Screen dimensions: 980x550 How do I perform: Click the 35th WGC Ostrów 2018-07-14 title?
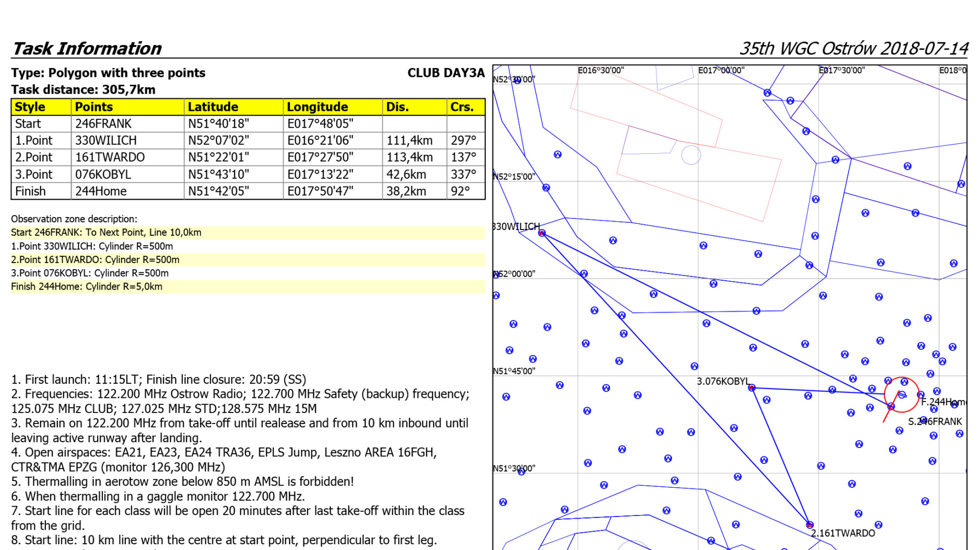pyautogui.click(x=853, y=49)
